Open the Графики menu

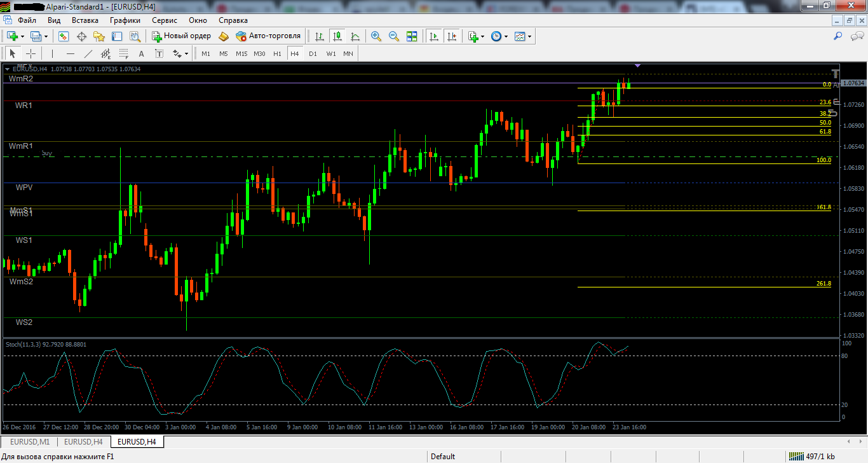coord(125,20)
